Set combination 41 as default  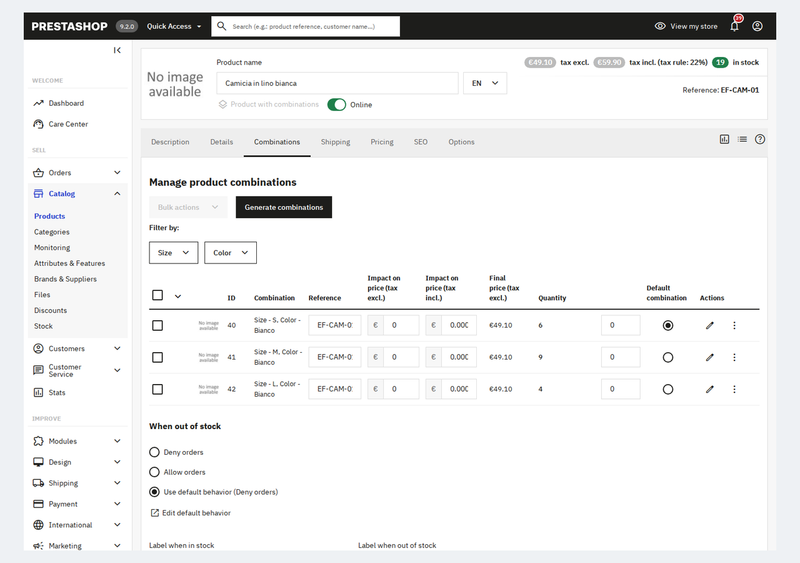(x=668, y=357)
